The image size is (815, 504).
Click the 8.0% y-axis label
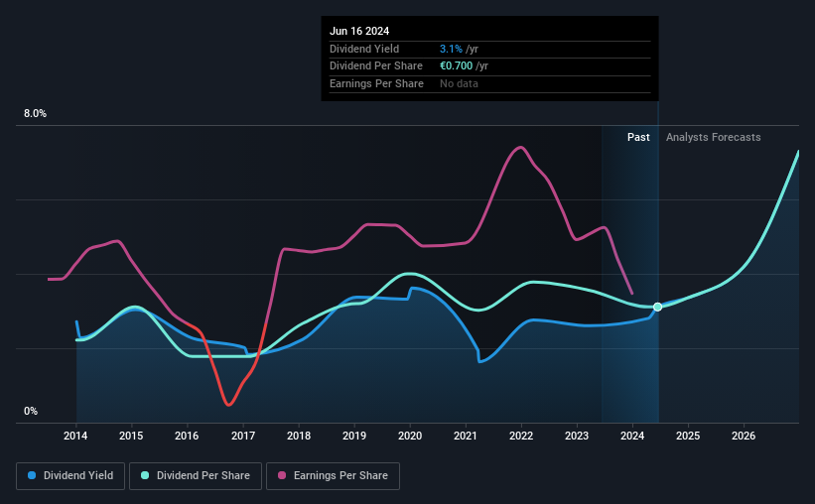pos(35,113)
